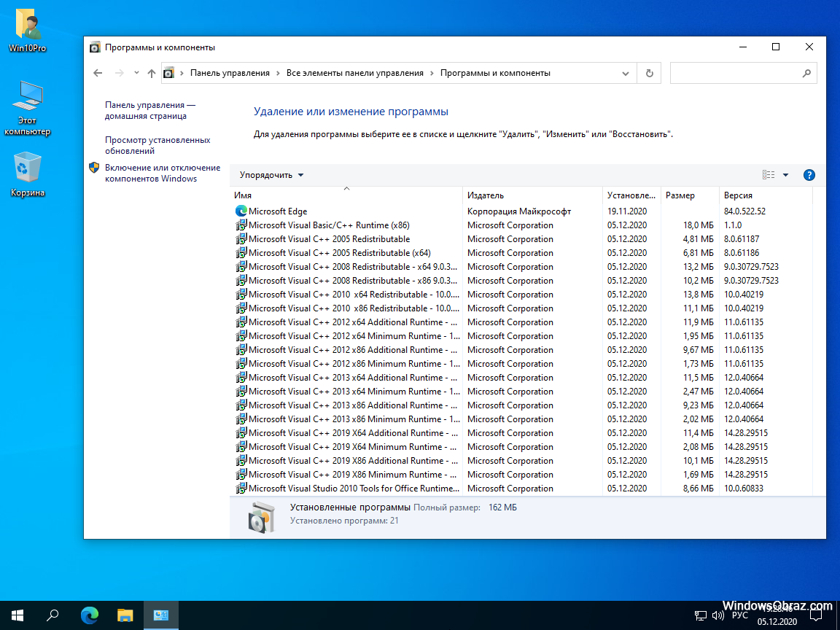Expand the address bar history dropdown
840x630 pixels.
click(625, 74)
